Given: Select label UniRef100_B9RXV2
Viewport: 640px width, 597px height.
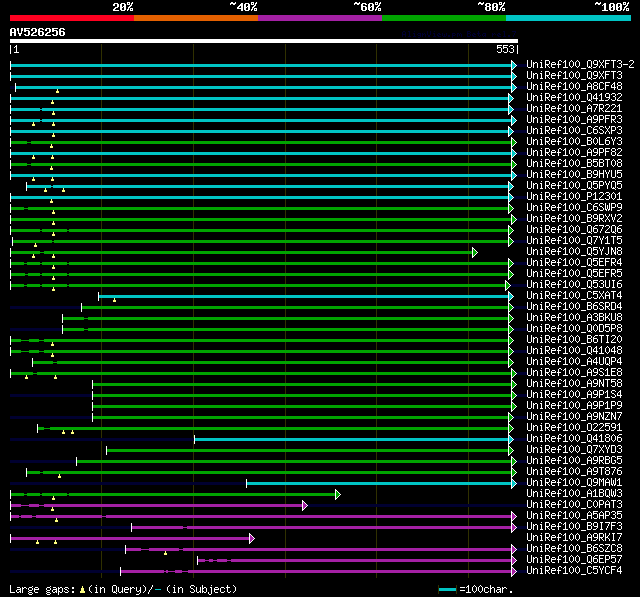Looking at the screenshot, I should pos(574,219).
